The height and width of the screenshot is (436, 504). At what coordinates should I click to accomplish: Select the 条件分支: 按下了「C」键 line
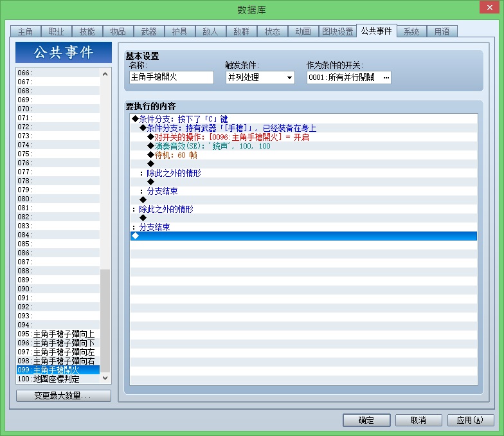(303, 119)
